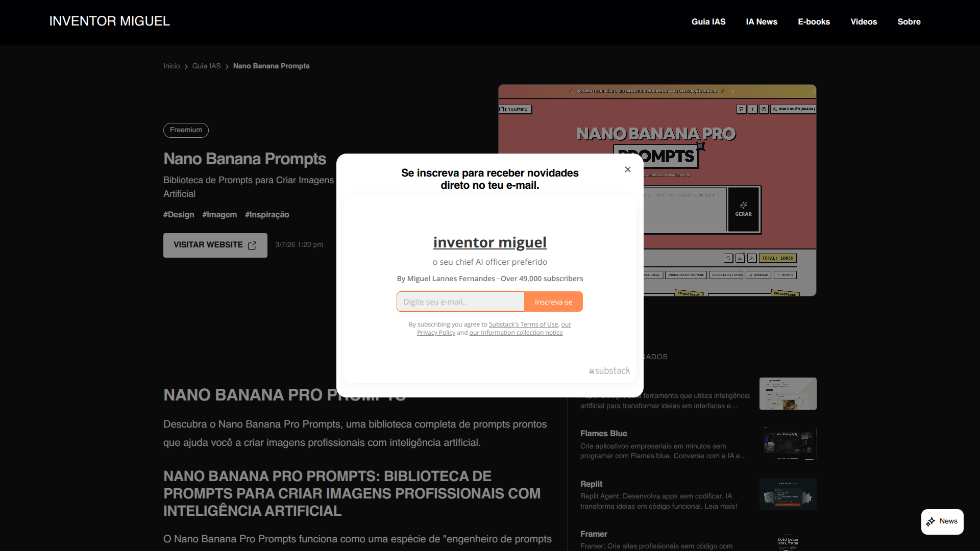Click the Guia IAS breadcrumb link

206,66
